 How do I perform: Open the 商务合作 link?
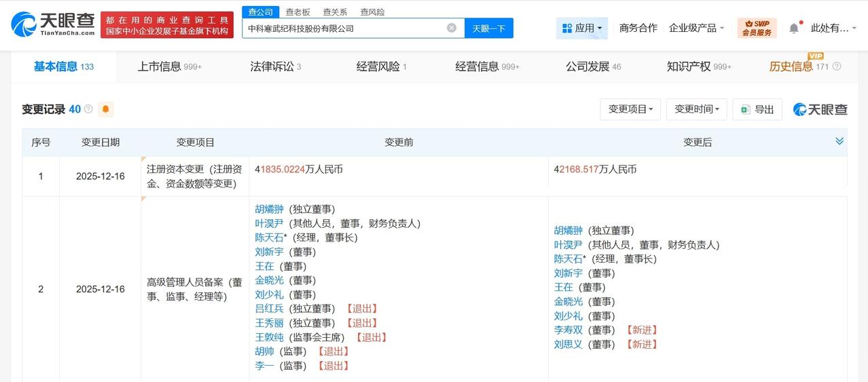638,28
